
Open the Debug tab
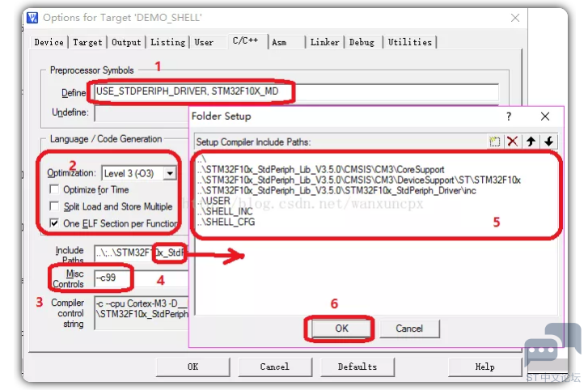(x=362, y=42)
